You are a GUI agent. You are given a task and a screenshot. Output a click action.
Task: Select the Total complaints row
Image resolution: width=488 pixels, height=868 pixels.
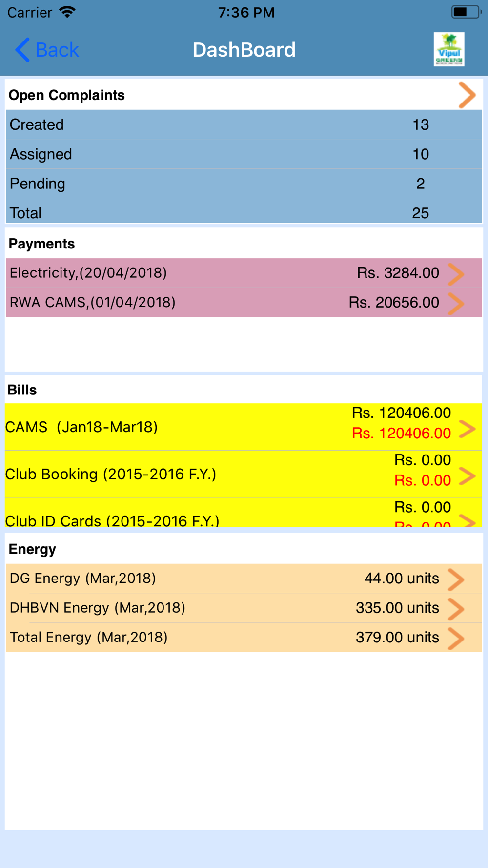click(x=244, y=211)
